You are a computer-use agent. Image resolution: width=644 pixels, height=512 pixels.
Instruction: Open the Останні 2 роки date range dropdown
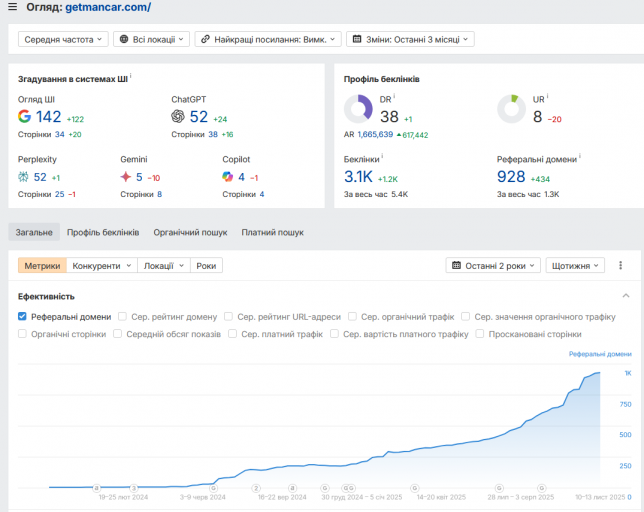point(493,266)
